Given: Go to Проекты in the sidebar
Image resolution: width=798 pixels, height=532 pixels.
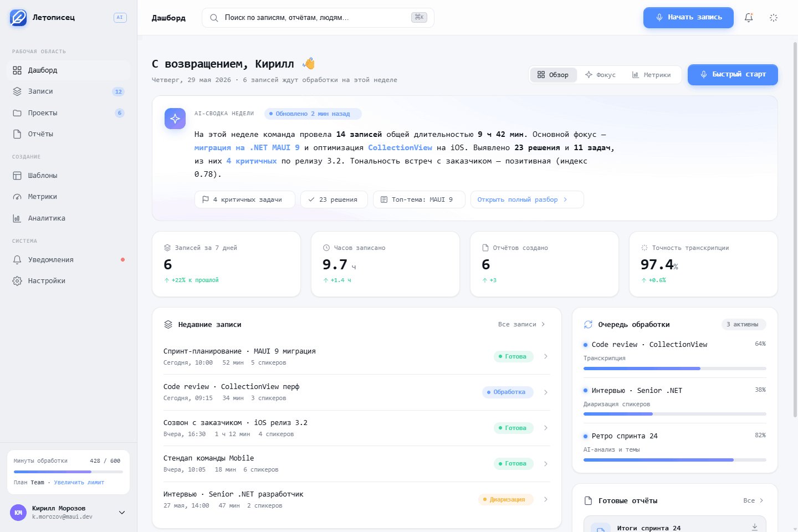Looking at the screenshot, I should click(x=69, y=113).
